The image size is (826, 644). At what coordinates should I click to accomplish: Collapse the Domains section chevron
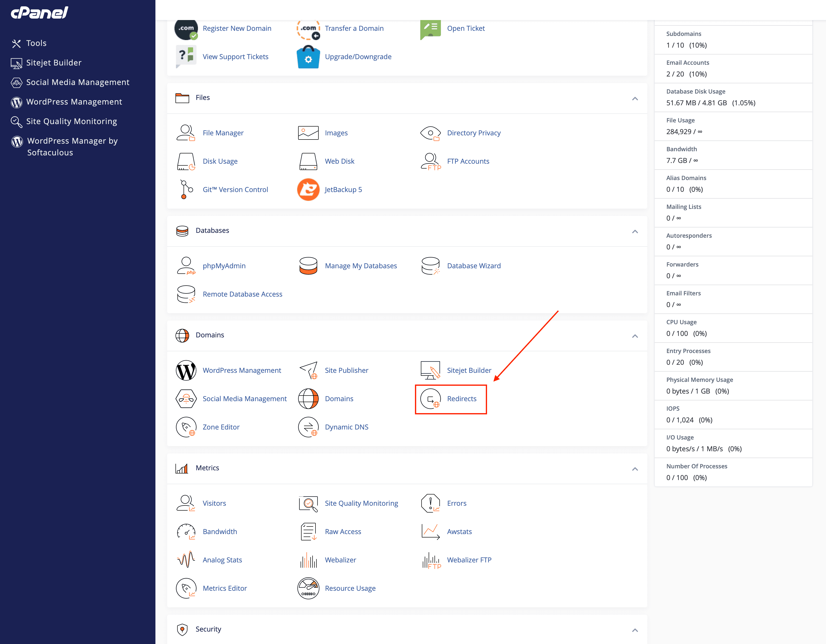pos(635,336)
